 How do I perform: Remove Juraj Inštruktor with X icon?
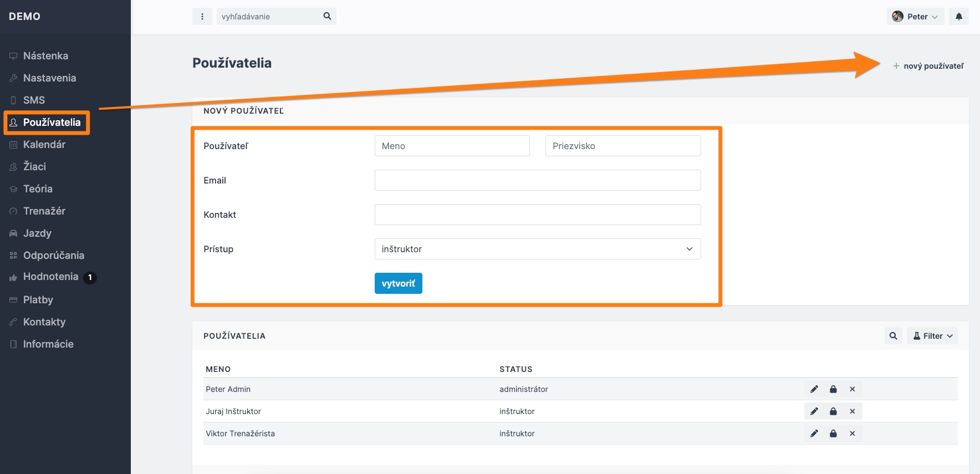[853, 411]
